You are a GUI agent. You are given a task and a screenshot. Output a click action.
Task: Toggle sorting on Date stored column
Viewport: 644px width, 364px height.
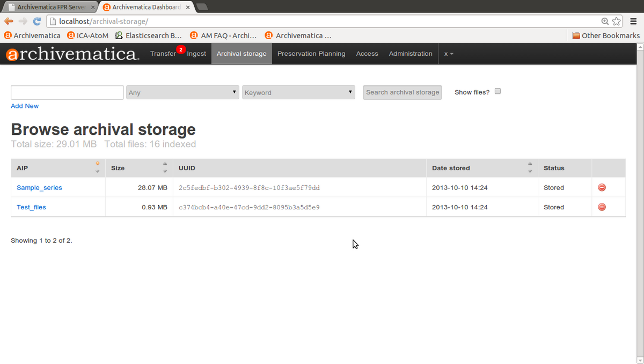click(530, 168)
